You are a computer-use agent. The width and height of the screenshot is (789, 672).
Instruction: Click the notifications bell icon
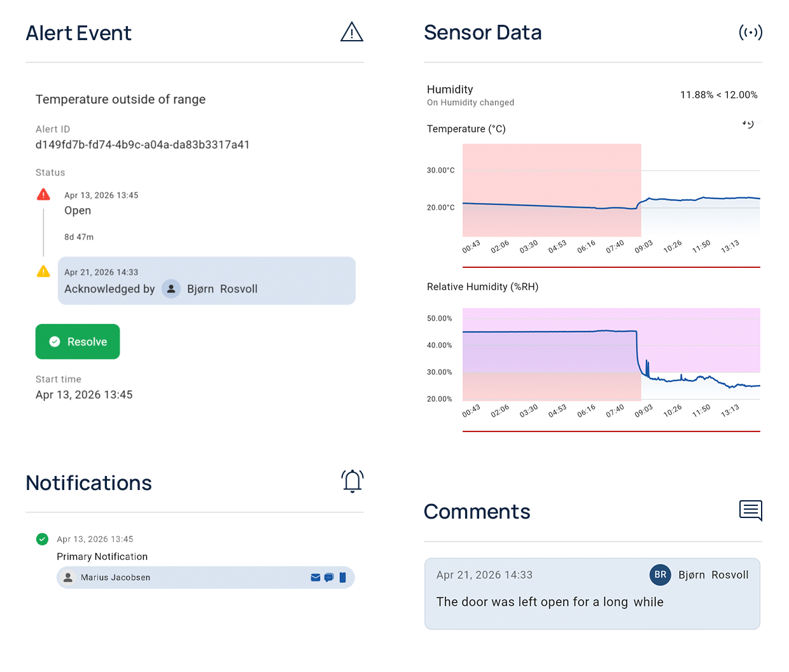pos(352,481)
